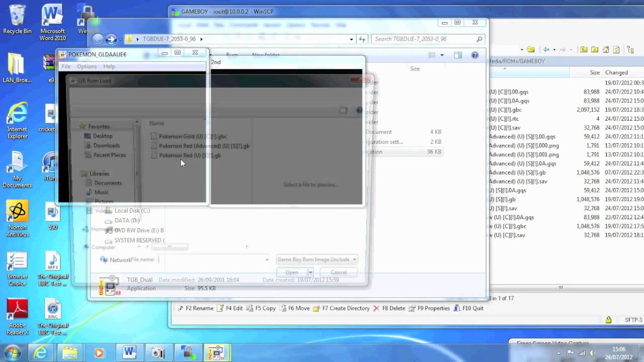Sort by Size column in WinSCP

click(x=595, y=72)
